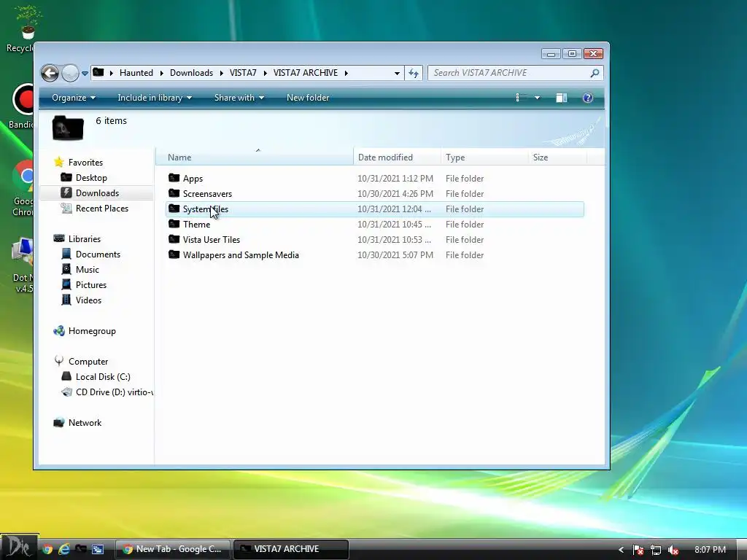Click the VISTA7 ARCHIVE breadcrumb segment
The width and height of the screenshot is (747, 560).
click(306, 73)
